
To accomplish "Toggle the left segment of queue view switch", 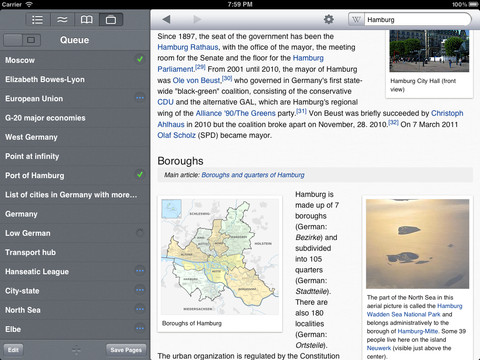I will click(x=13, y=40).
